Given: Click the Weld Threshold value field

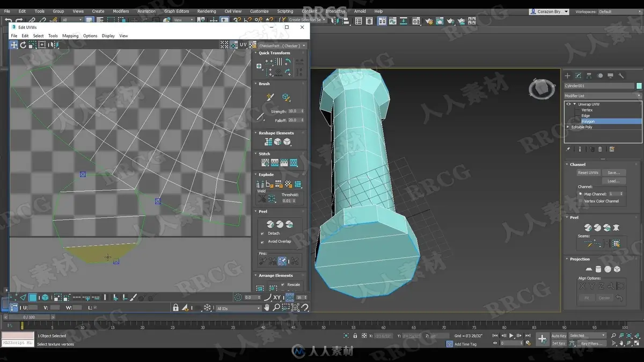Looking at the screenshot, I should pos(290,201).
